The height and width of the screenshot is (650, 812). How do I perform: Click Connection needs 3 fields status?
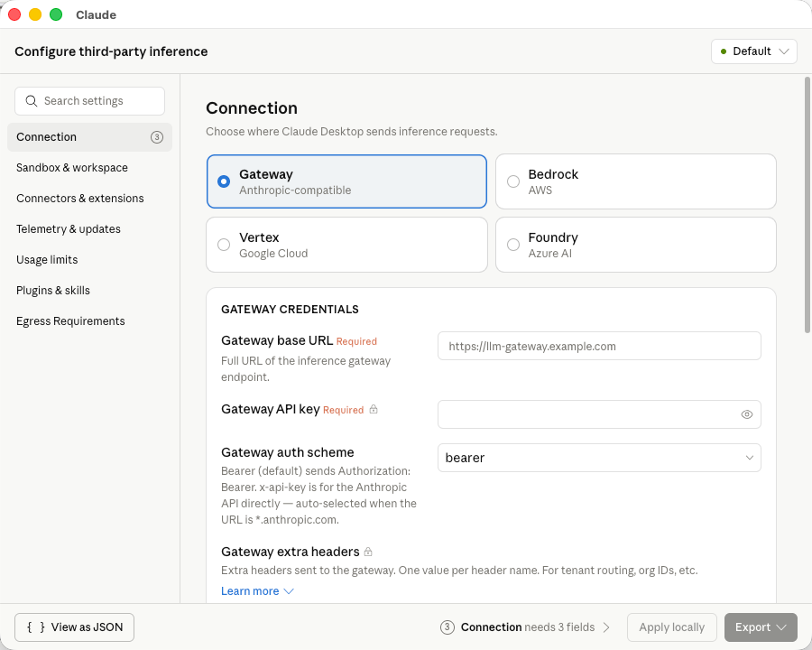pyautogui.click(x=527, y=627)
